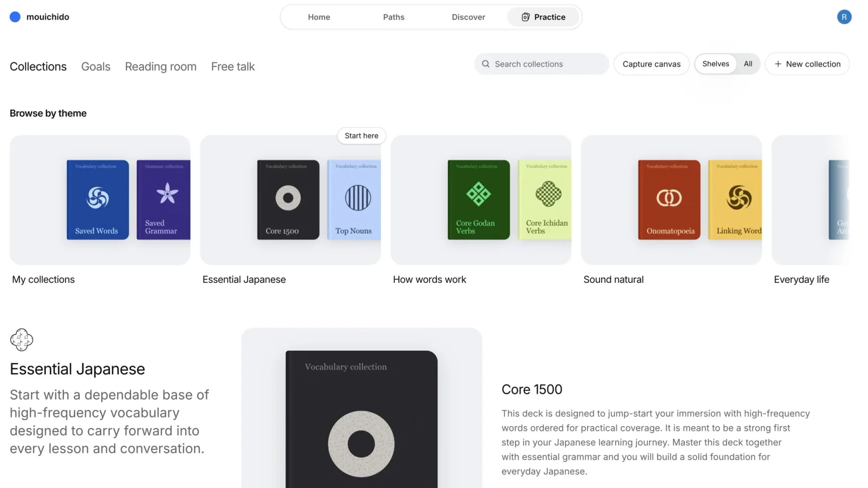Select the Everyday life theme label
This screenshot has width=868, height=488.
(802, 280)
